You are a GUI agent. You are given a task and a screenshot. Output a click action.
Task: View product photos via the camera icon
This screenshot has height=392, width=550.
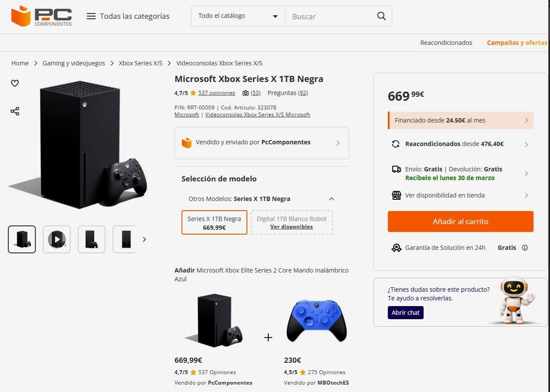(x=245, y=92)
